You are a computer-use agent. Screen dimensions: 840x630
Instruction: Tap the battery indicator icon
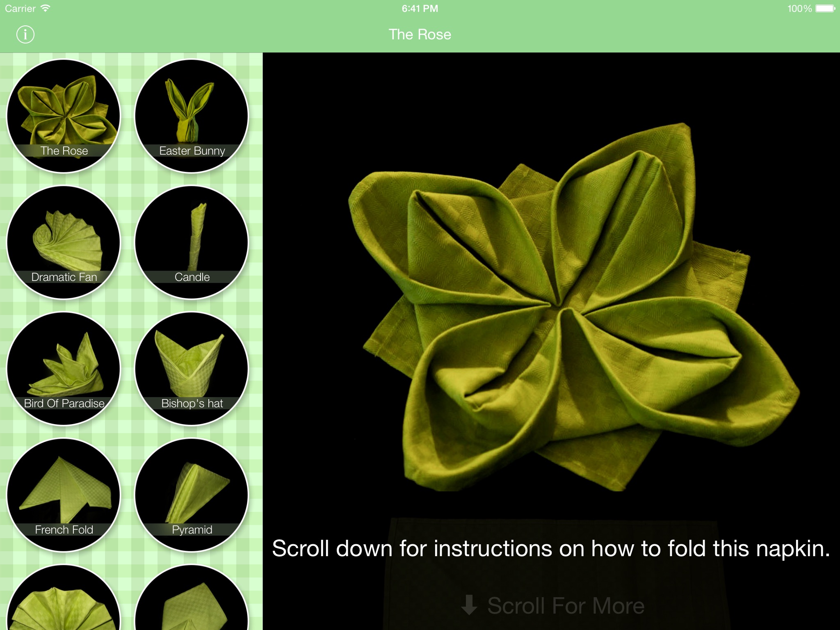[x=825, y=8]
